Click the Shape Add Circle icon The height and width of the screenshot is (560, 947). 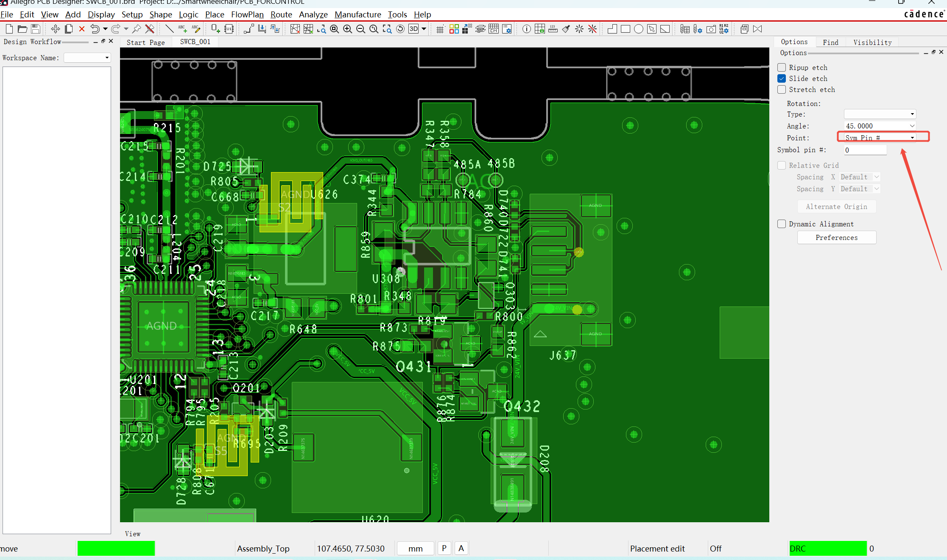[638, 29]
